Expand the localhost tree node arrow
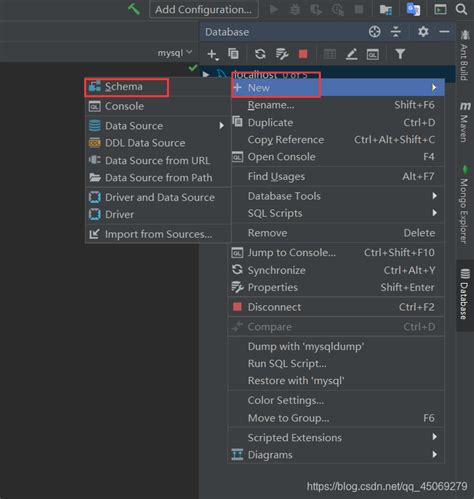The width and height of the screenshot is (474, 499). tap(206, 74)
